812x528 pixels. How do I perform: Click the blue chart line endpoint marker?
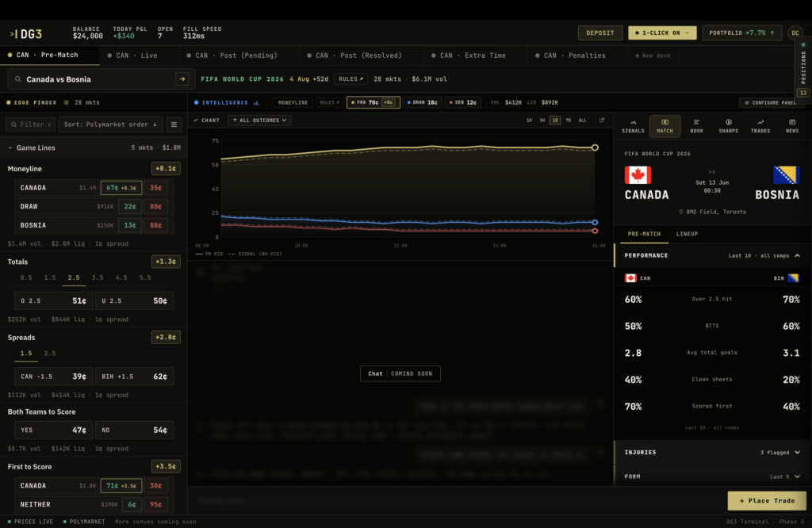click(x=595, y=222)
